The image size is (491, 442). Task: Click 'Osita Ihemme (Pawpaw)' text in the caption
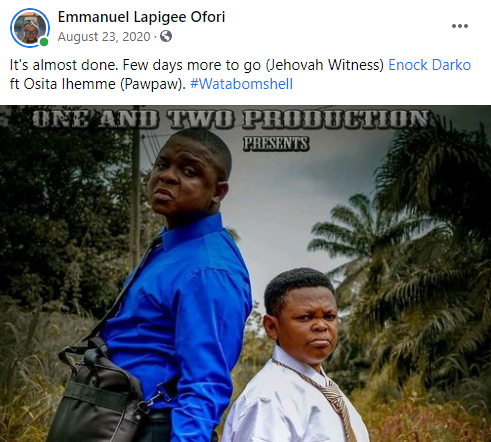click(x=104, y=84)
